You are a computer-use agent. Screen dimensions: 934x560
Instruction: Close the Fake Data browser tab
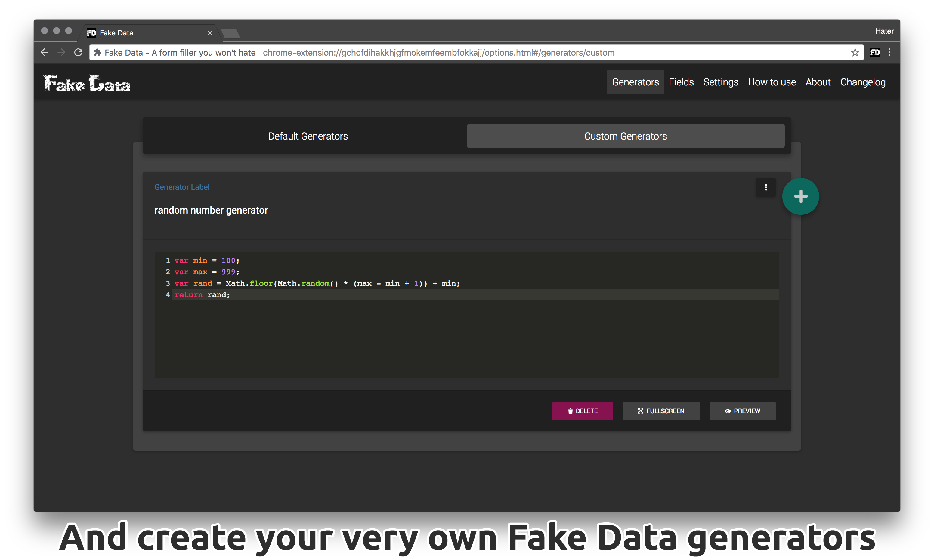[210, 33]
